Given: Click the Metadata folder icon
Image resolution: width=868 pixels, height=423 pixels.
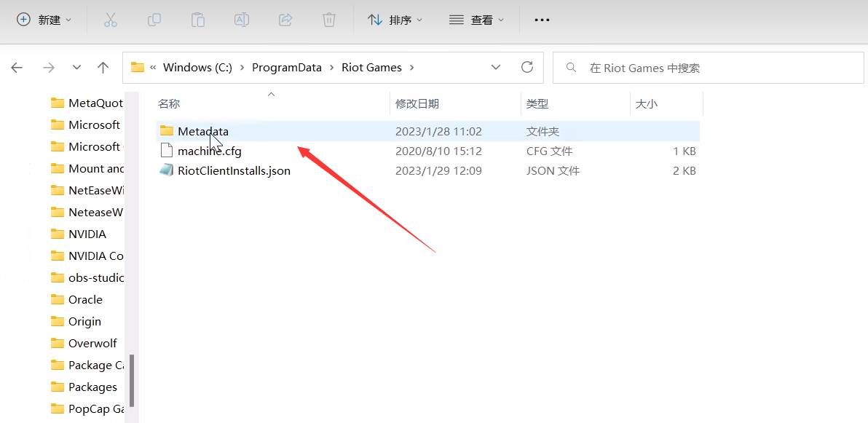Looking at the screenshot, I should (167, 130).
